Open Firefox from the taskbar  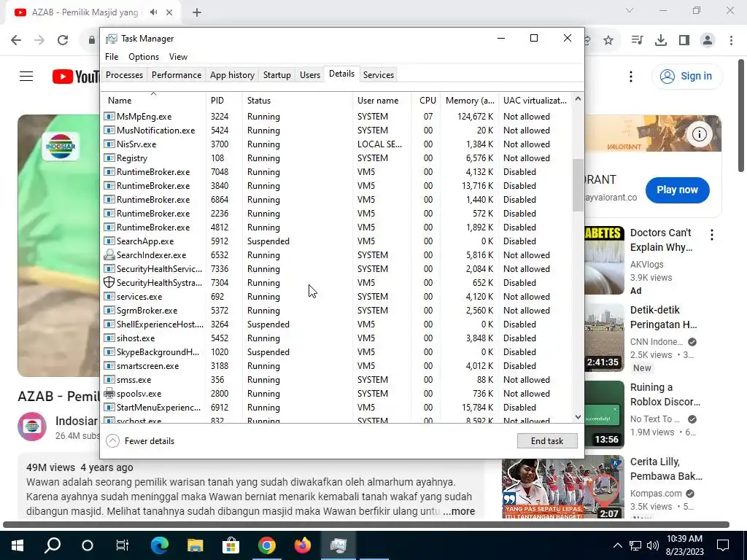point(303,545)
